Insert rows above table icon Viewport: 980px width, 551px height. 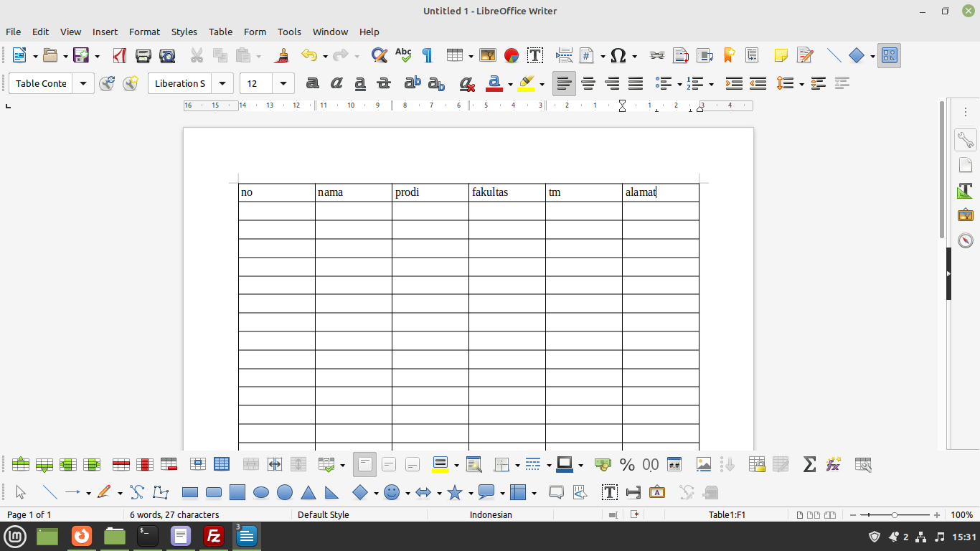(21, 465)
